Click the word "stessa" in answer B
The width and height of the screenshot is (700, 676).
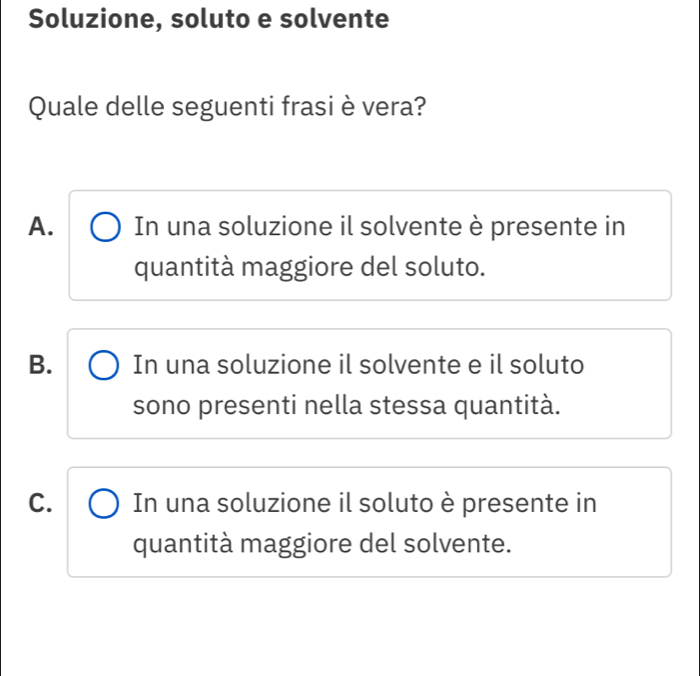(x=420, y=406)
